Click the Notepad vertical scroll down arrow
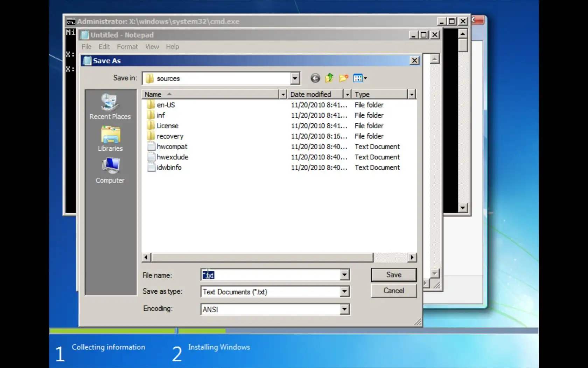 434,273
